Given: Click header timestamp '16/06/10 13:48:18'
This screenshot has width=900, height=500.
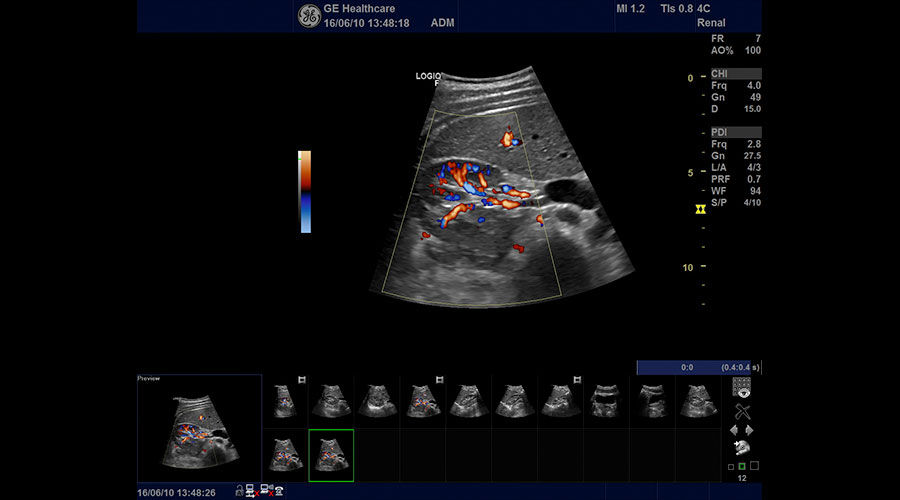Looking at the screenshot, I should (366, 23).
